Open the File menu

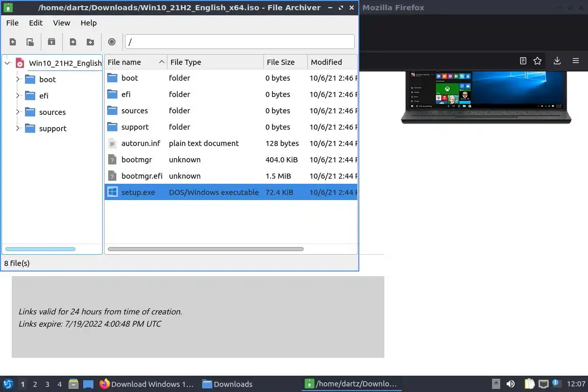tap(12, 23)
